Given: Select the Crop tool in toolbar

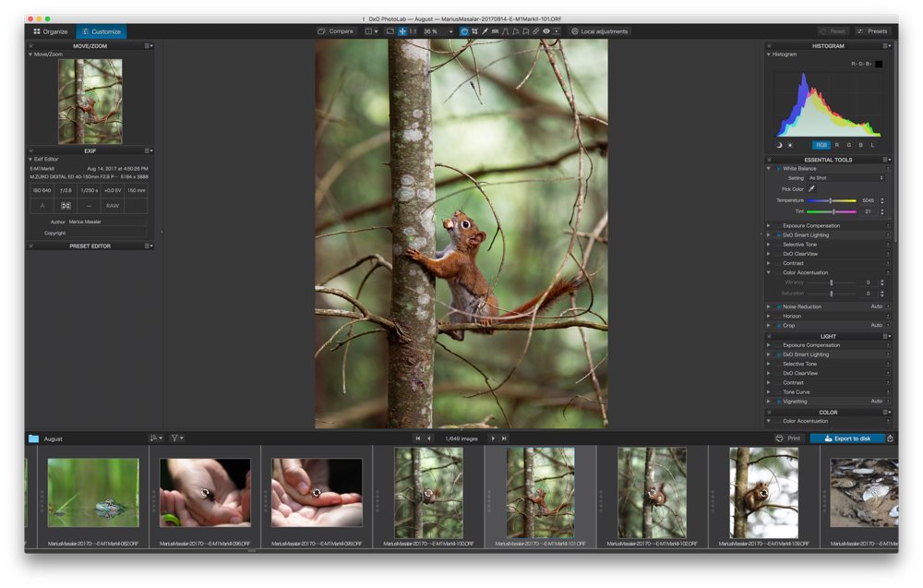Looking at the screenshot, I should pyautogui.click(x=474, y=31).
